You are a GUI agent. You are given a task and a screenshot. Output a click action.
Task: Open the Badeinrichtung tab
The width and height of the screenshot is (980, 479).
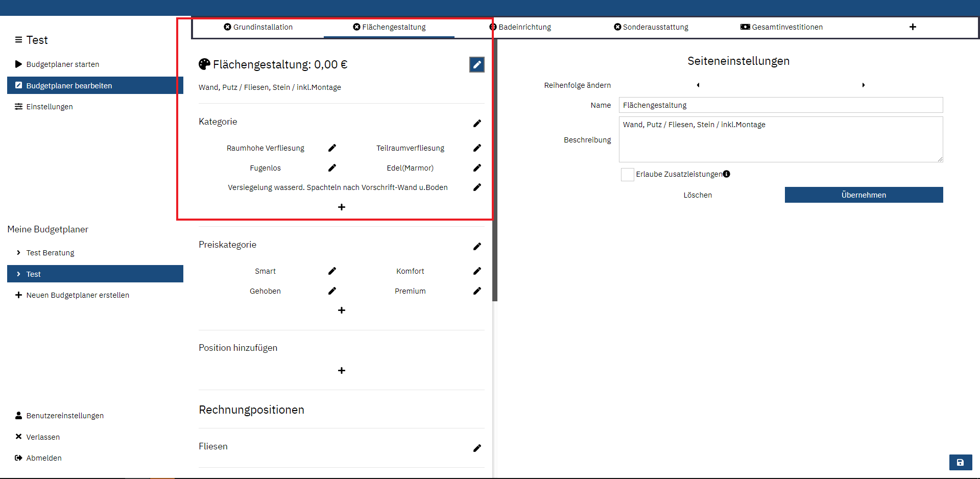click(520, 27)
